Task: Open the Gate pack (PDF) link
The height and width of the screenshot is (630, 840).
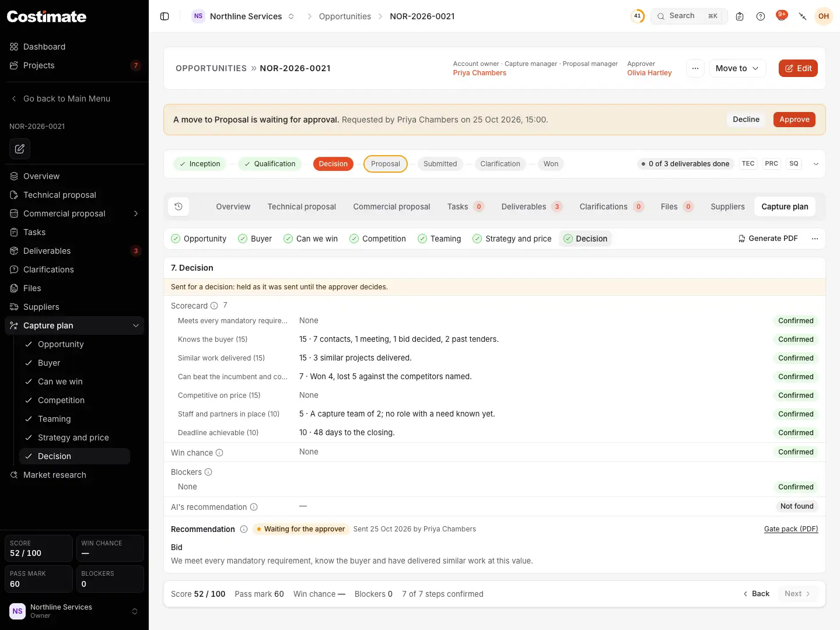Action: pos(791,529)
